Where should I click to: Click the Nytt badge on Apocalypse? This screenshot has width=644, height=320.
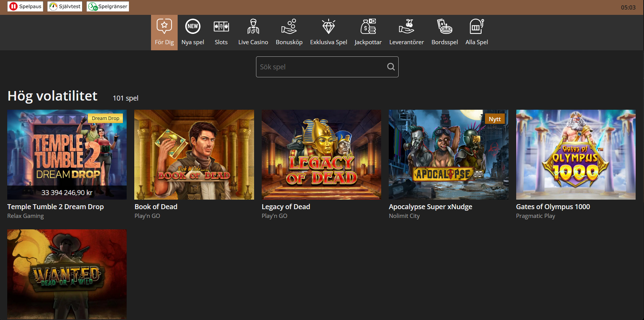click(495, 119)
